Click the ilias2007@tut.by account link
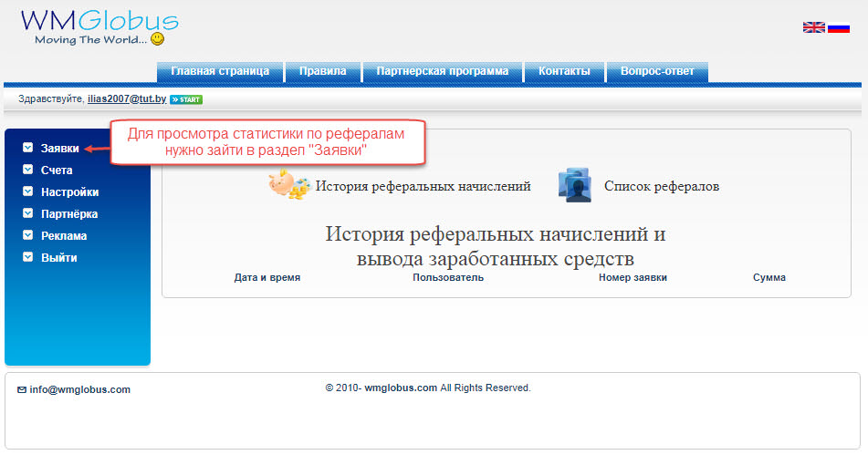 126,98
